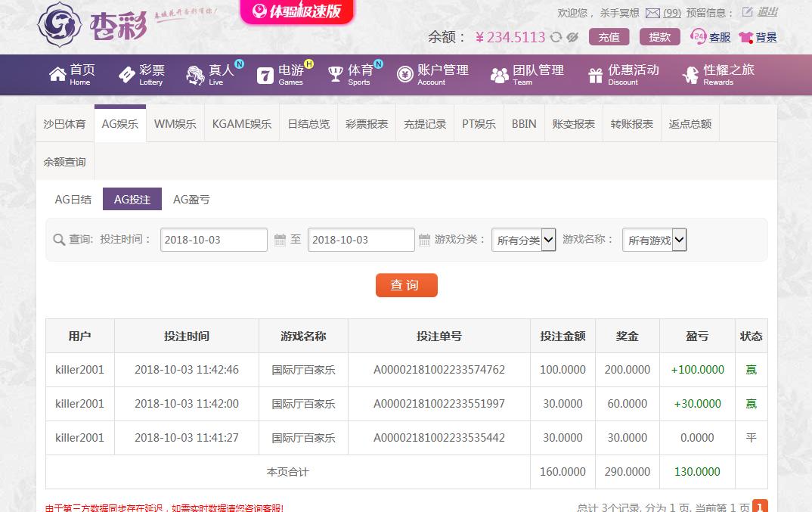
Task: Switch to BBIN tab
Action: [x=524, y=124]
